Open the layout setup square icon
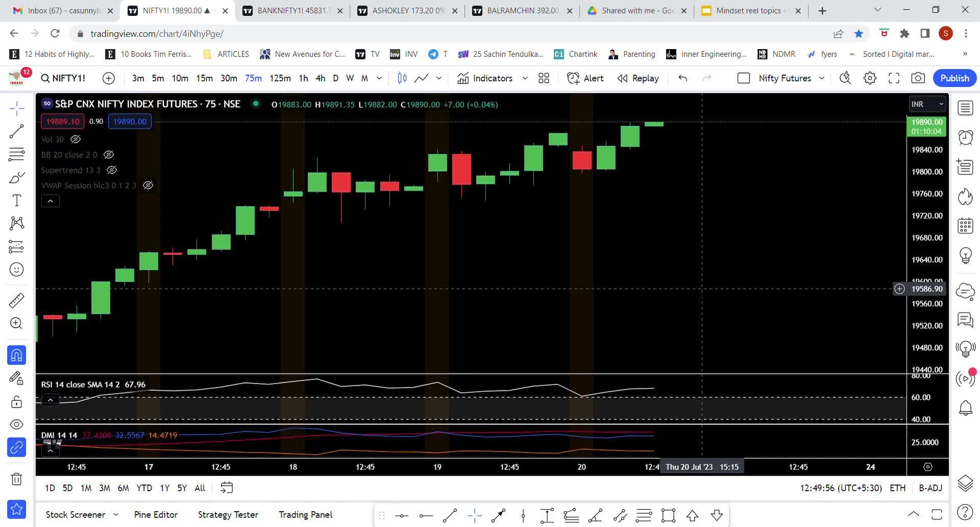 point(744,78)
